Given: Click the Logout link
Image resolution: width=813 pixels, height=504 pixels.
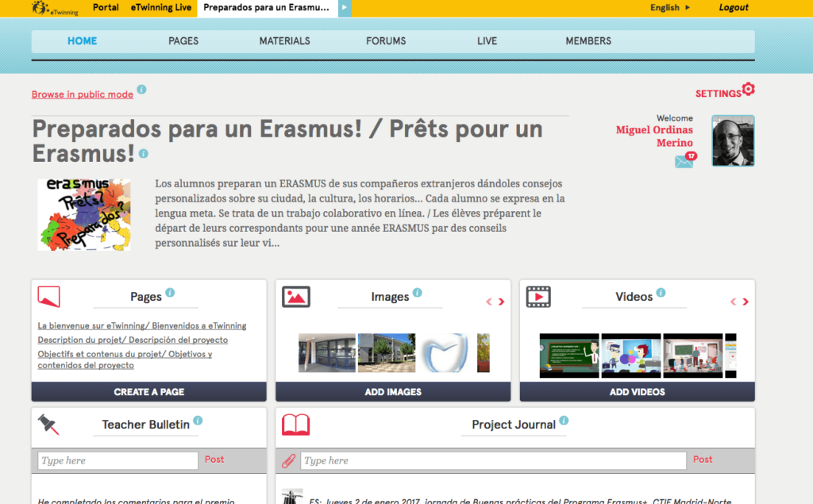Looking at the screenshot, I should click(x=733, y=8).
